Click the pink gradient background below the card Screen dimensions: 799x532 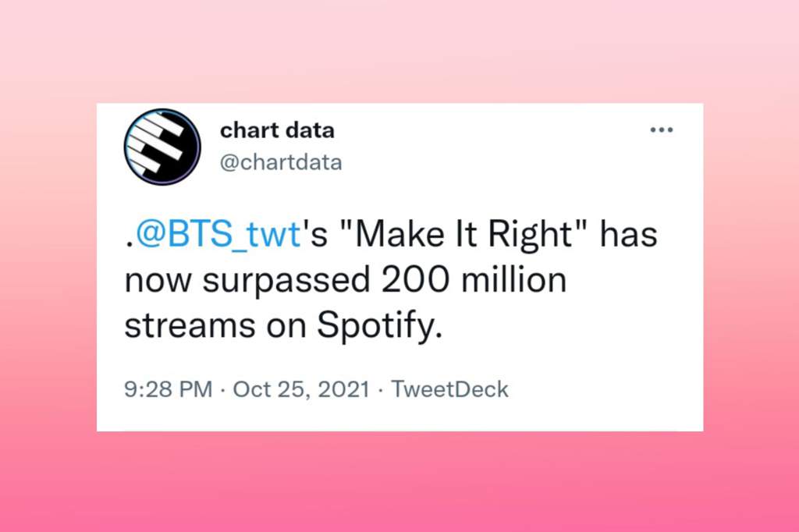[x=399, y=481]
